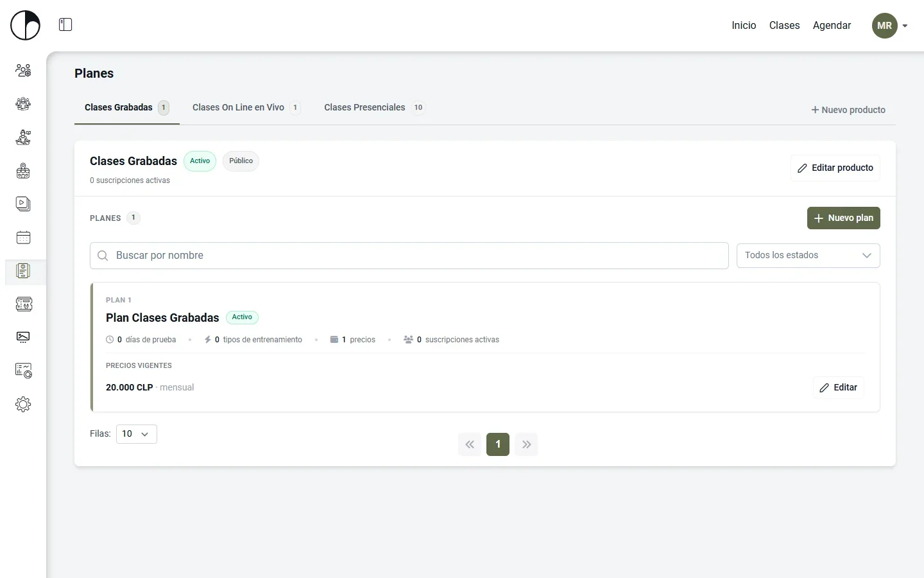Toggle the sidebar panel icon
The height and width of the screenshot is (578, 924).
pos(65,24)
